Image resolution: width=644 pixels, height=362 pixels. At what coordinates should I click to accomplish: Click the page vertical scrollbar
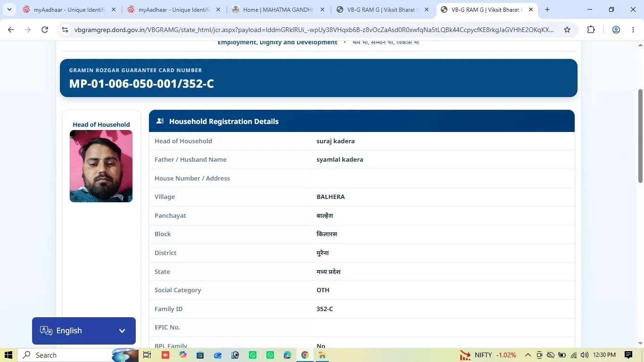tap(640, 136)
